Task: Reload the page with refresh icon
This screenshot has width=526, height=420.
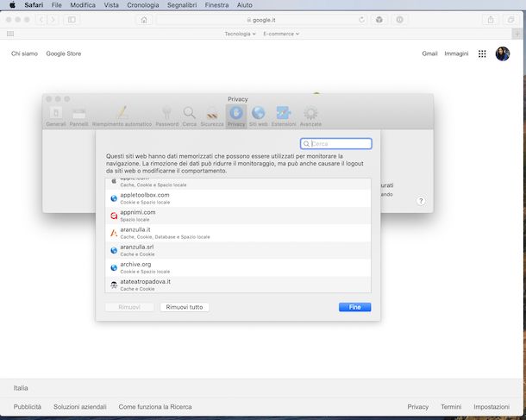Action: click(361, 20)
